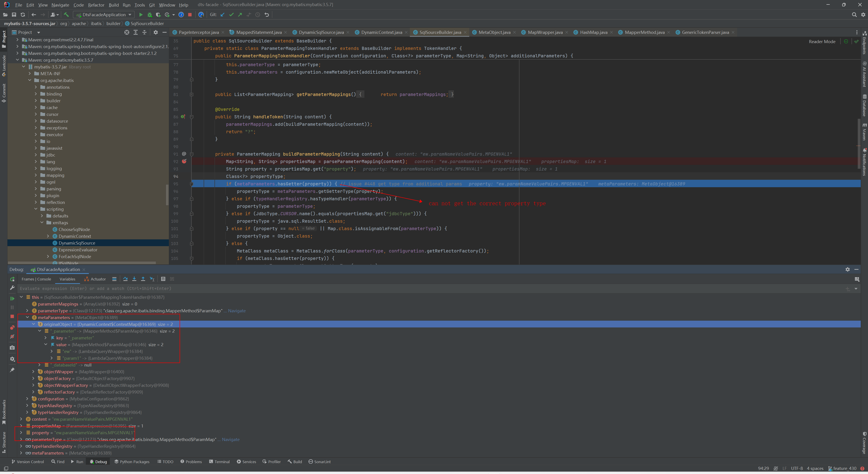Git update project blue arrow
This screenshot has height=474, width=868.
[x=222, y=15]
